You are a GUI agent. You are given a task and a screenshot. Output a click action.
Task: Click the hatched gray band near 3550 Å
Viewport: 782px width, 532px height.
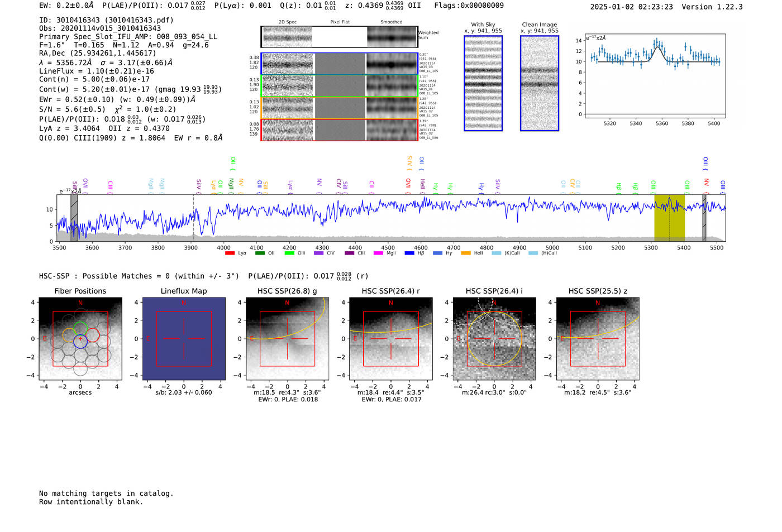(x=74, y=218)
